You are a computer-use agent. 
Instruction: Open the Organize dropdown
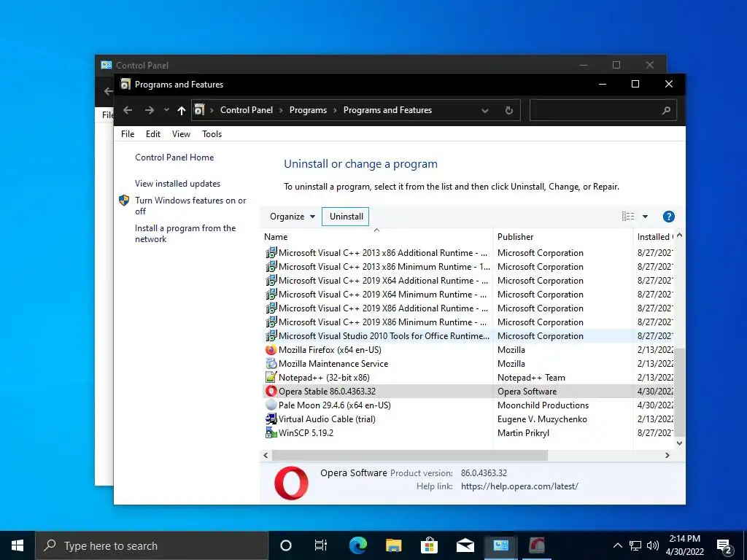[293, 217]
